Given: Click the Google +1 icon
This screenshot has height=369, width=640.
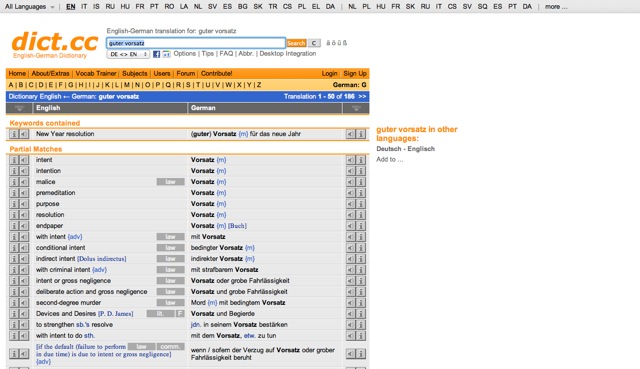Looking at the screenshot, I should 166,54.
